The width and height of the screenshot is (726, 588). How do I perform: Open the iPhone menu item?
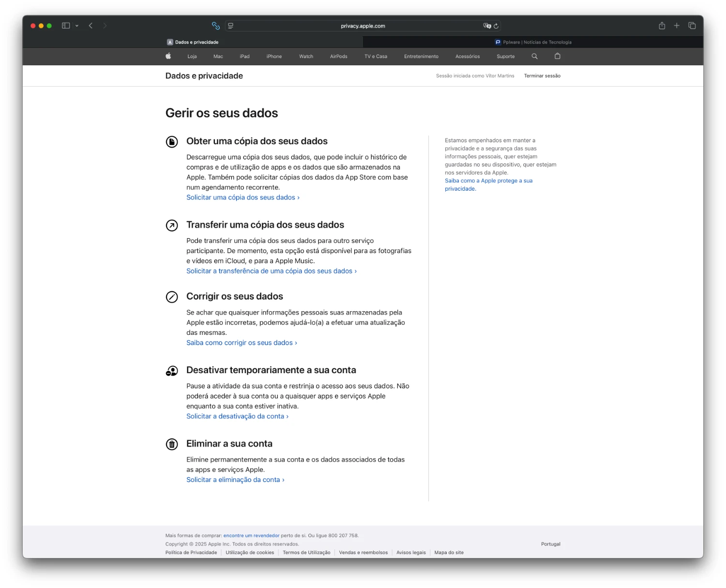[x=274, y=57]
